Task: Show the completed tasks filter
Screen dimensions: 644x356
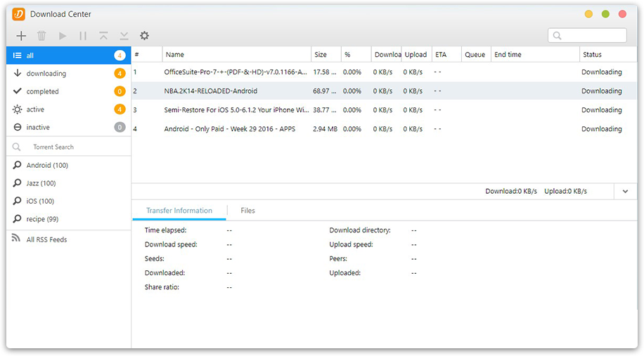Action: [43, 91]
